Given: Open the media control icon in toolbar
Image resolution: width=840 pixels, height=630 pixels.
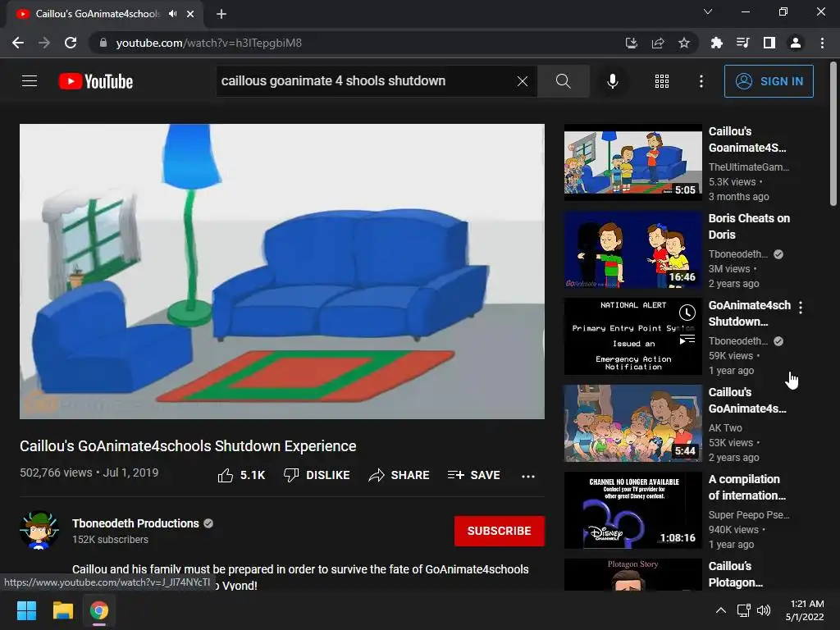Looking at the screenshot, I should tap(742, 43).
